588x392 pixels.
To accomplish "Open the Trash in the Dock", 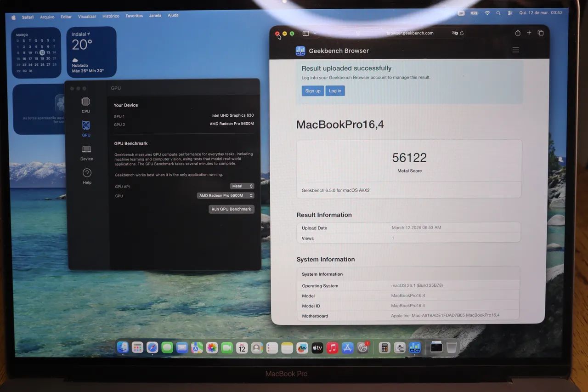I will [x=452, y=347].
